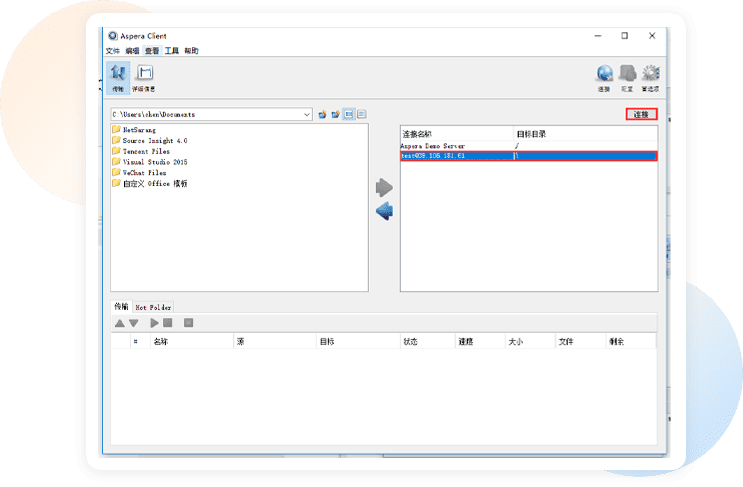The image size is (743, 487).
Task: Move transfer up with the up-triangle icon
Action: click(120, 323)
